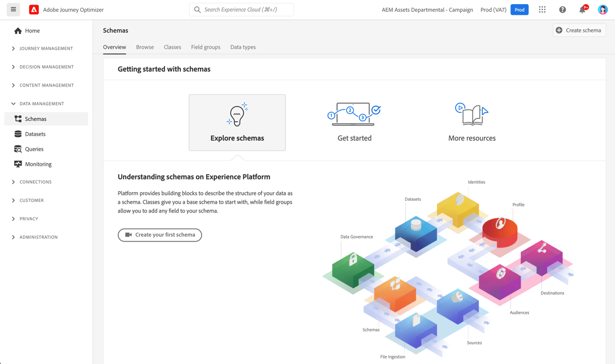
Task: Click Create your first schema
Action: [159, 235]
